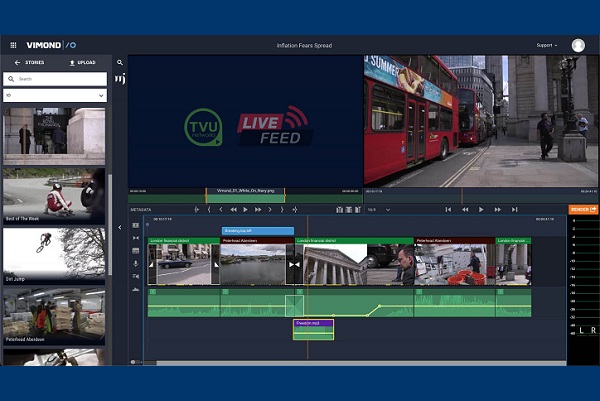Click the third insert-to-timeline icon
Screen dimensions: 600x401
[358, 210]
